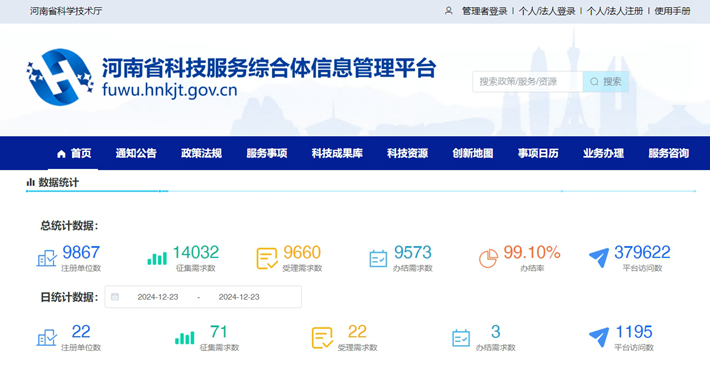Click 河南省科学技术厅 link in top bar
The image size is (710, 370).
[x=66, y=11]
